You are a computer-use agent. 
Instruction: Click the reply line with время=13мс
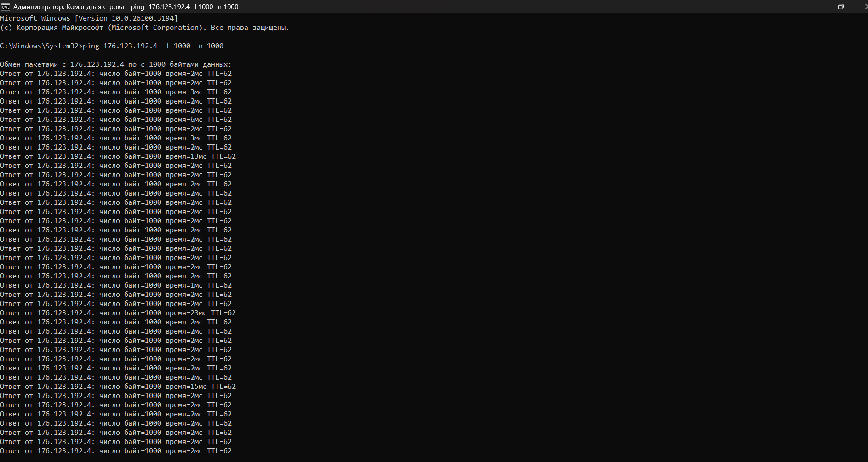(x=118, y=156)
